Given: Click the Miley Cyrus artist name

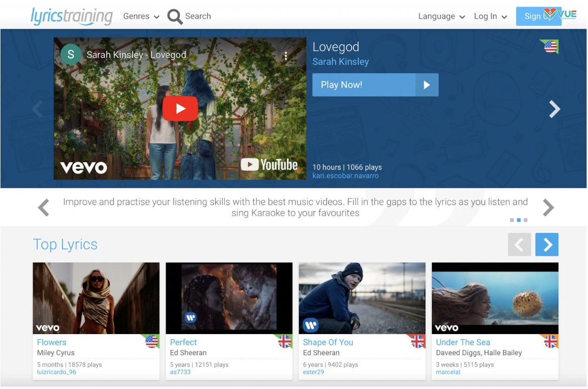Looking at the screenshot, I should [x=56, y=353].
